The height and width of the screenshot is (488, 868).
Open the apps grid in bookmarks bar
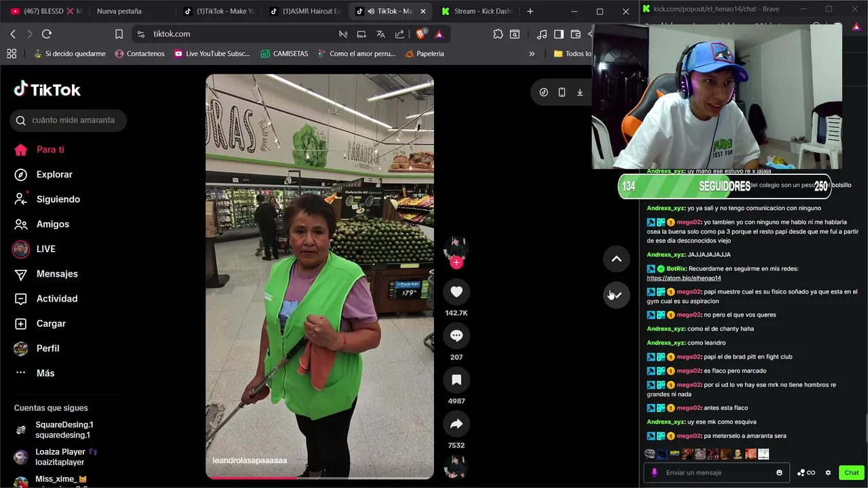pos(12,54)
